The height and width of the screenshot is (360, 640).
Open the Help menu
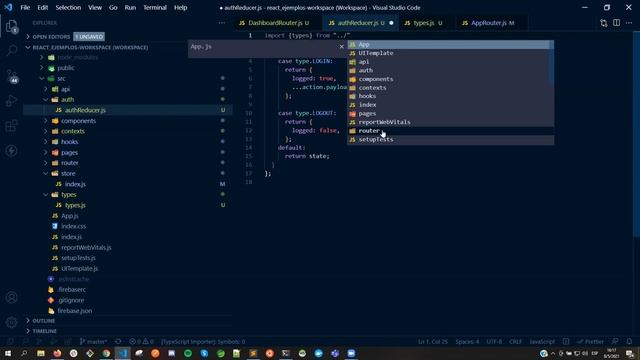[180, 7]
